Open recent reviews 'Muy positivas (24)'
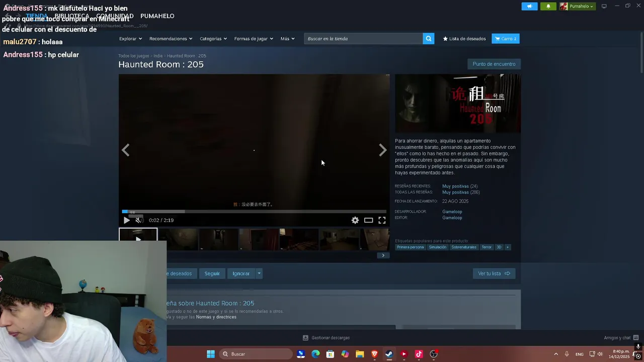This screenshot has height=362, width=644. click(460, 186)
